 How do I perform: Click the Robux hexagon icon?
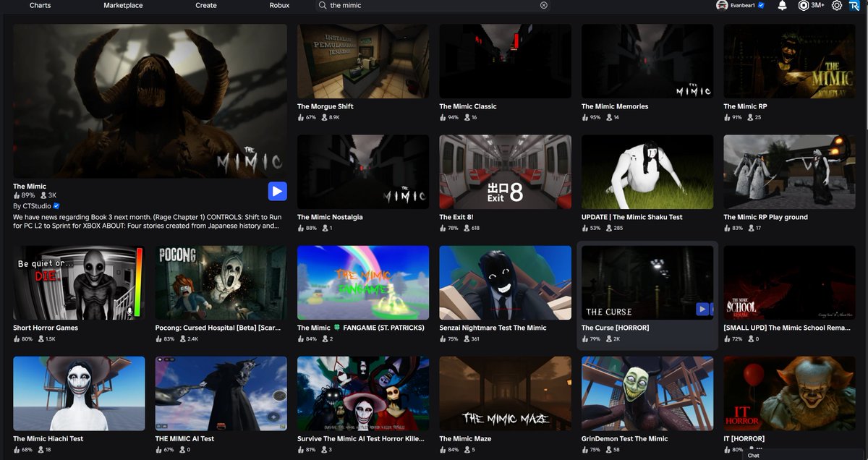803,6
